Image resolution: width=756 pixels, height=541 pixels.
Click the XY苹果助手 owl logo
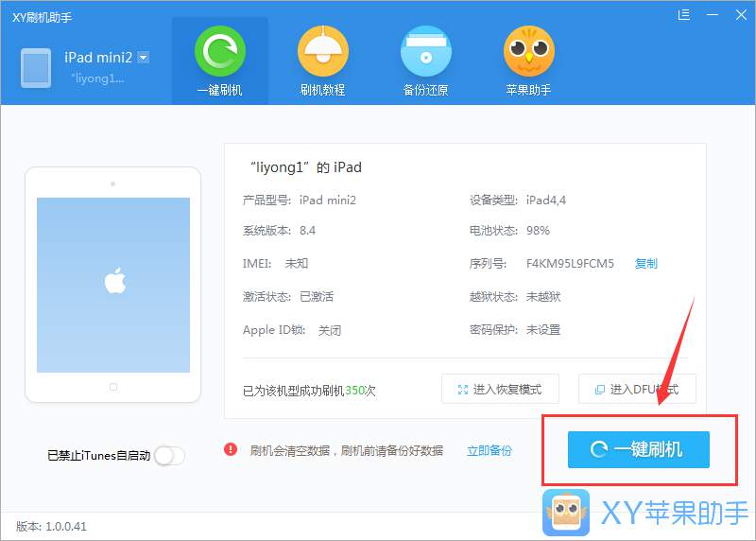click(x=565, y=513)
